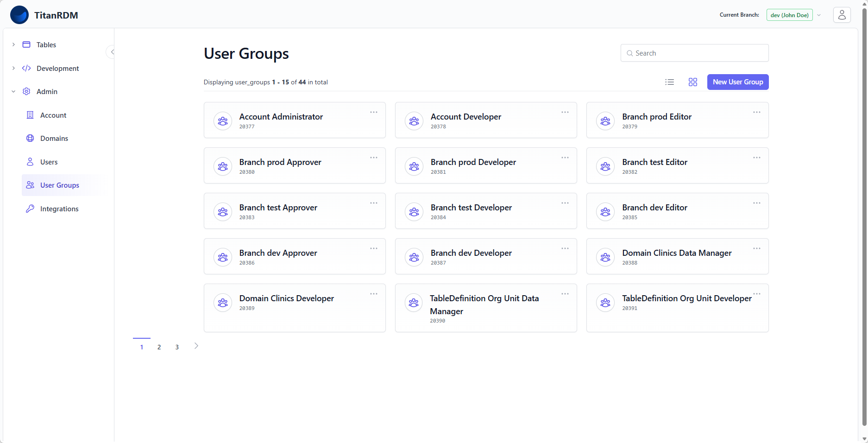The width and height of the screenshot is (868, 443).
Task: Open options menu for Branch test Developer
Action: click(565, 203)
